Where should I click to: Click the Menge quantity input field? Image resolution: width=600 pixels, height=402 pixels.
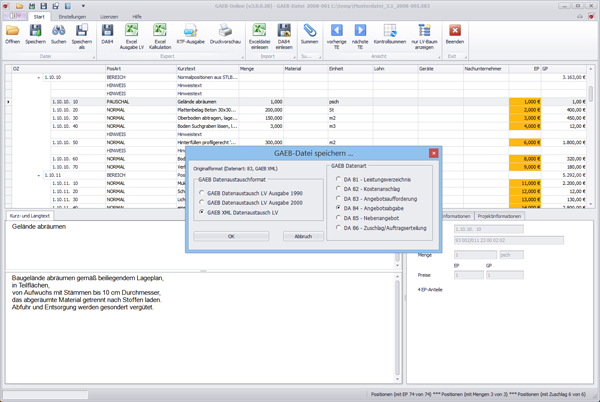(x=475, y=255)
